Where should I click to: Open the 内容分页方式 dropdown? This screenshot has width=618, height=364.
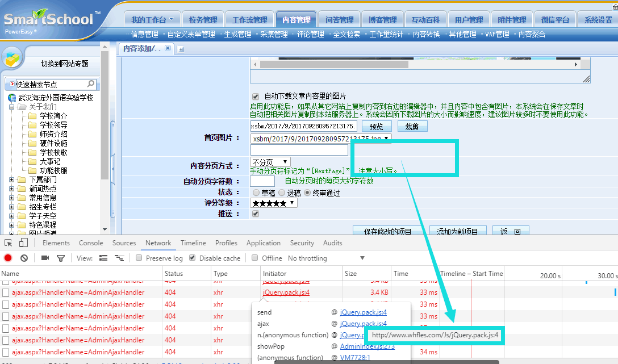(270, 162)
